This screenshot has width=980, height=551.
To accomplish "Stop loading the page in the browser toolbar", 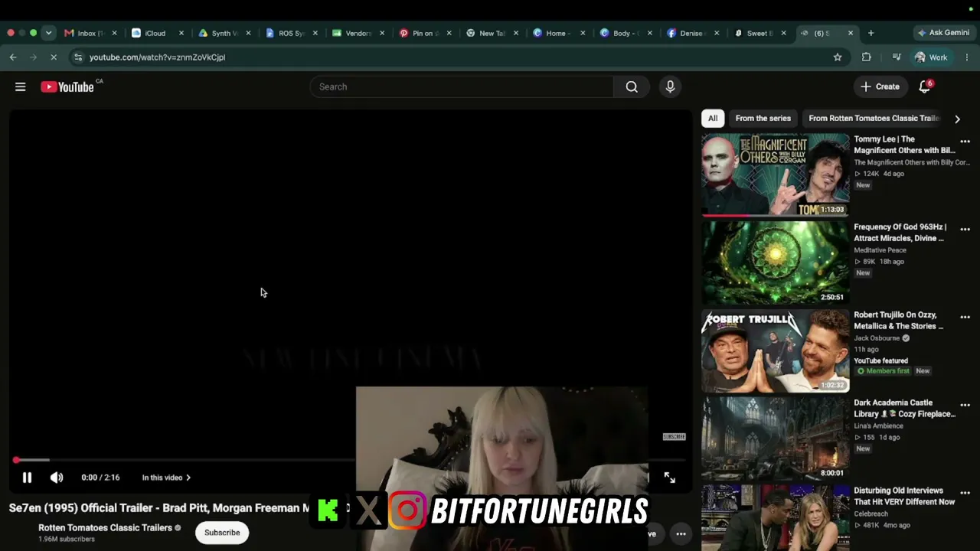I will tap(53, 57).
